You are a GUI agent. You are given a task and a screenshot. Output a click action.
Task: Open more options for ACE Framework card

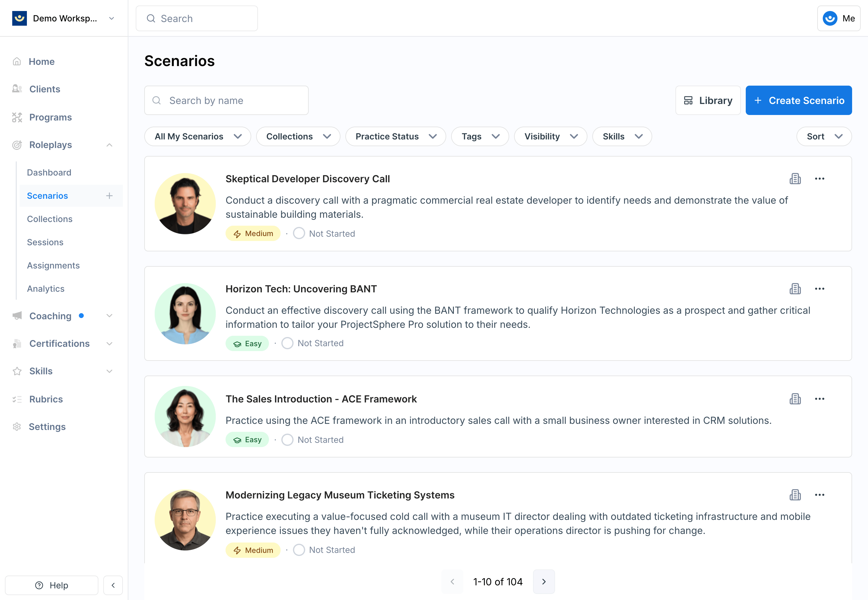pyautogui.click(x=819, y=399)
